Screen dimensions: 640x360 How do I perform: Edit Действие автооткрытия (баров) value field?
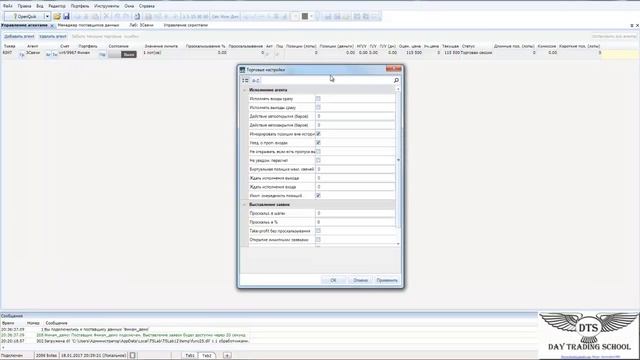(x=355, y=116)
